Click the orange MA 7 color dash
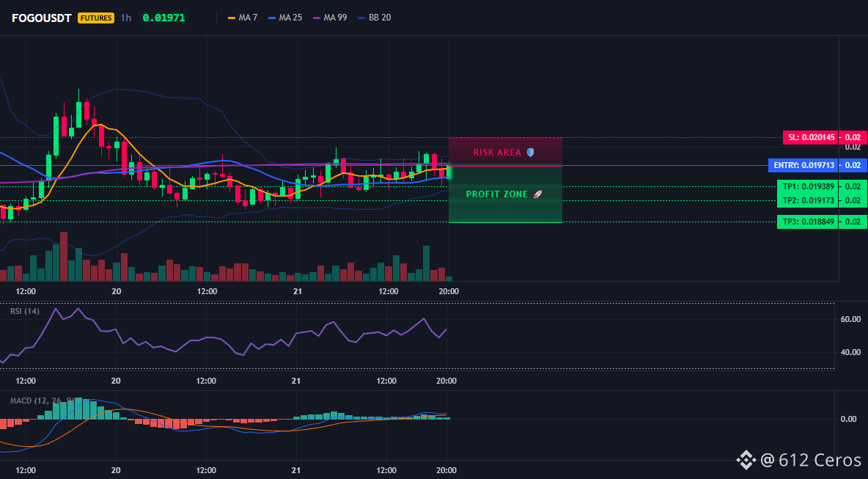 pos(232,18)
